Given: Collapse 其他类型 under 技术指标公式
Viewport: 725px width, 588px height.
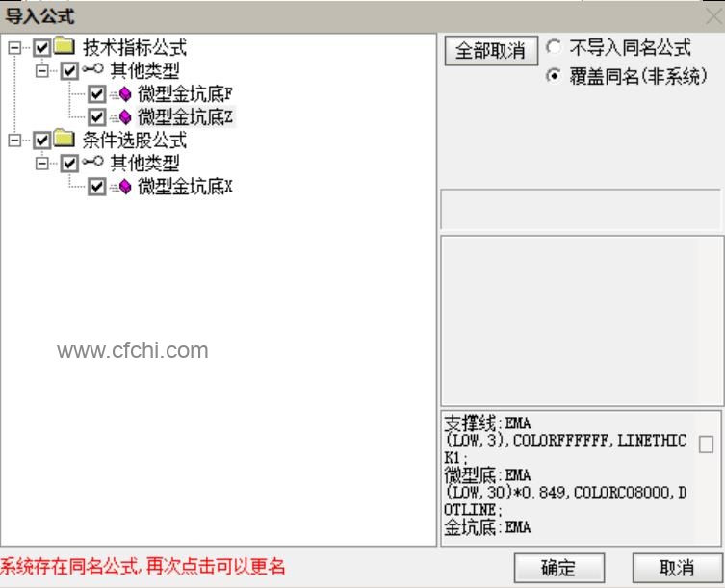Looking at the screenshot, I should point(42,70).
